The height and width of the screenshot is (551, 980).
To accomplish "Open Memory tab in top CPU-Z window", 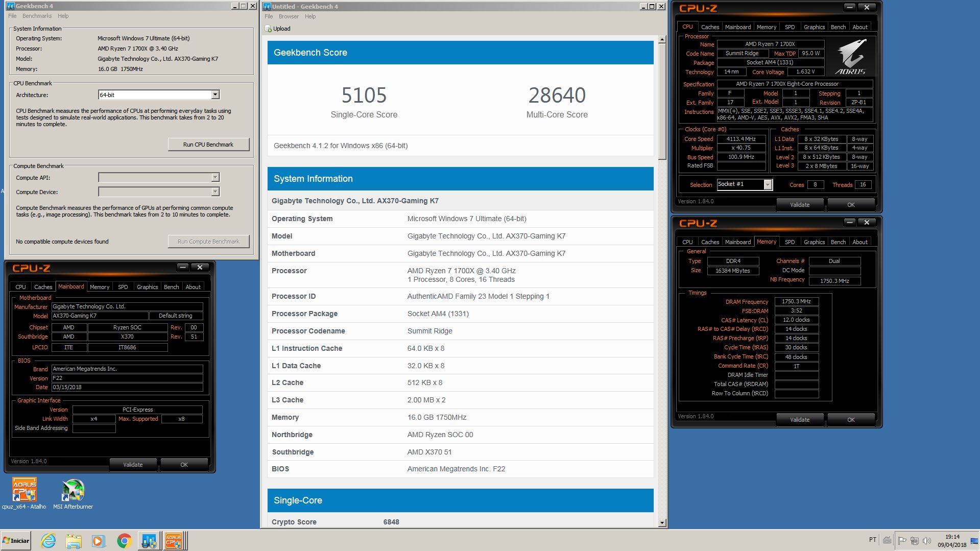I will 767,27.
